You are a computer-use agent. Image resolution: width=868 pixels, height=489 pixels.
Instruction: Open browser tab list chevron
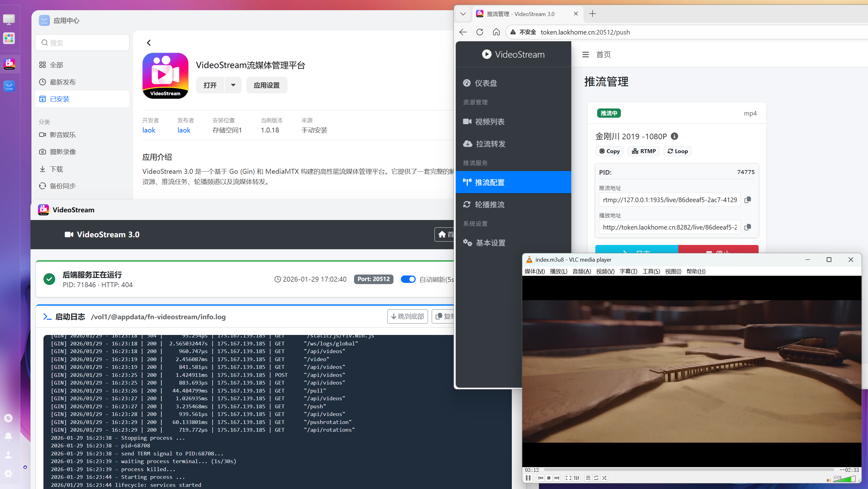(463, 14)
